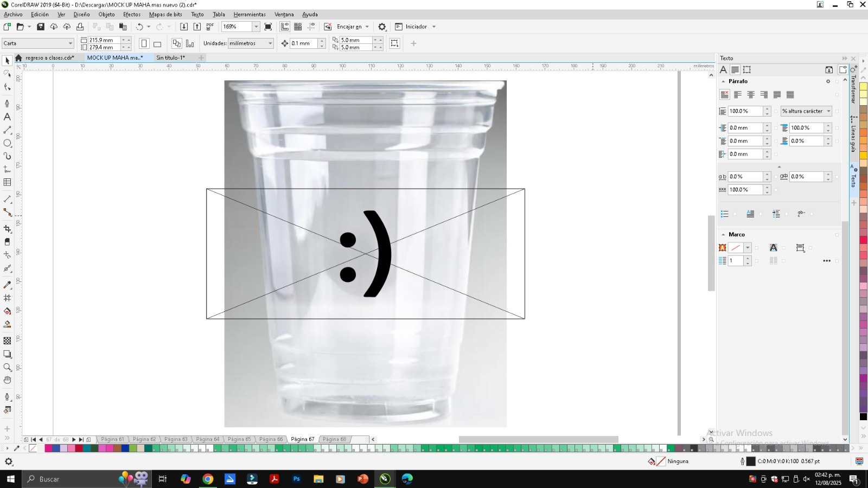The width and height of the screenshot is (868, 488).
Task: Open the Herramientas menu
Action: point(250,15)
